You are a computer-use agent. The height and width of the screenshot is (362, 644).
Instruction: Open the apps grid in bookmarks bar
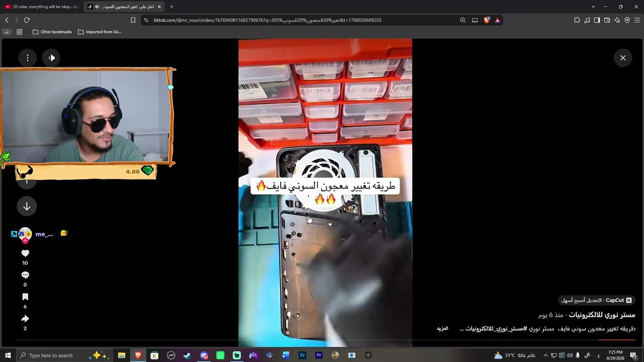pos(20,32)
